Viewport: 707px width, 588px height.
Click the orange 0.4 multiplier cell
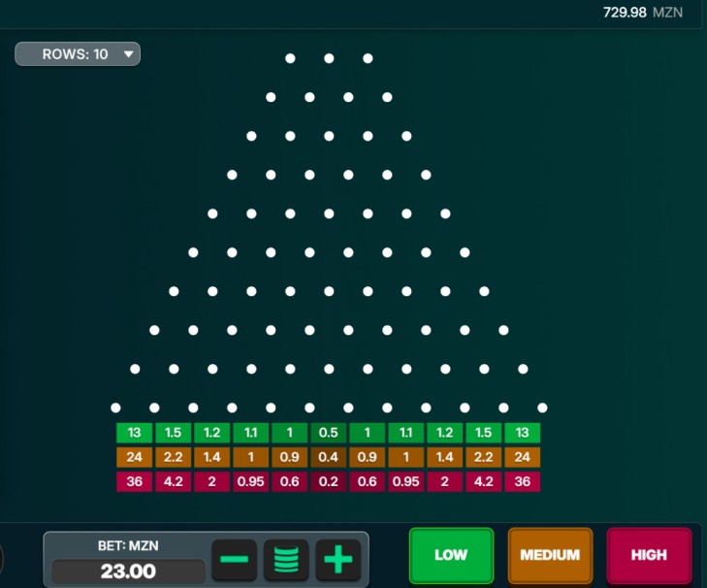328,457
